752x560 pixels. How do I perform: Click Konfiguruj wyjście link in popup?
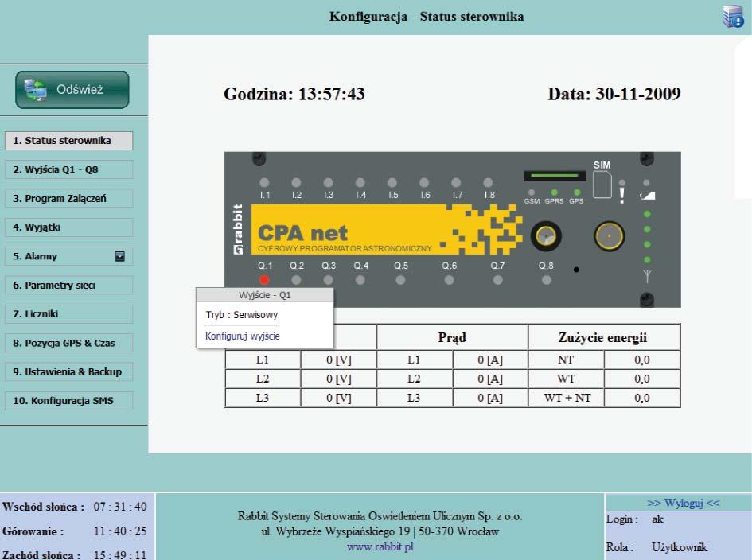(243, 336)
